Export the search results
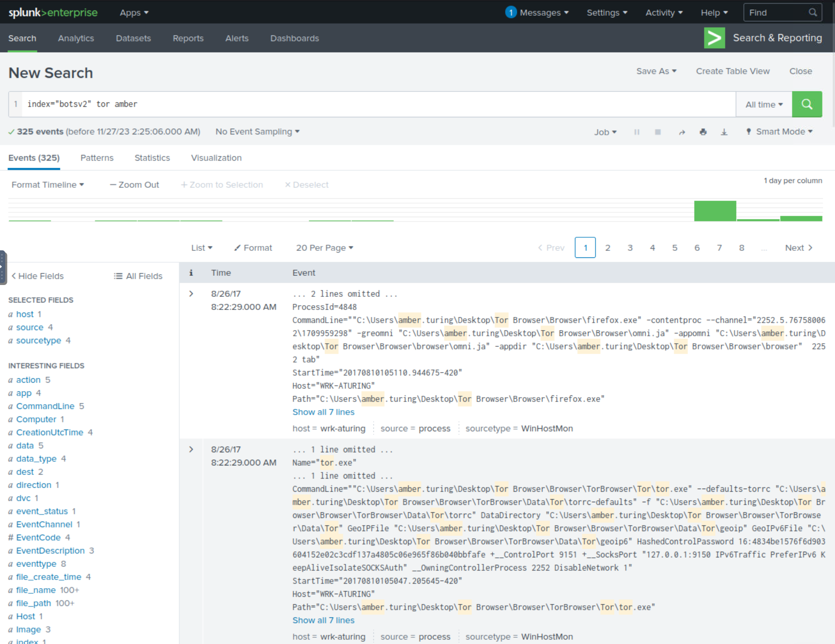 point(724,132)
